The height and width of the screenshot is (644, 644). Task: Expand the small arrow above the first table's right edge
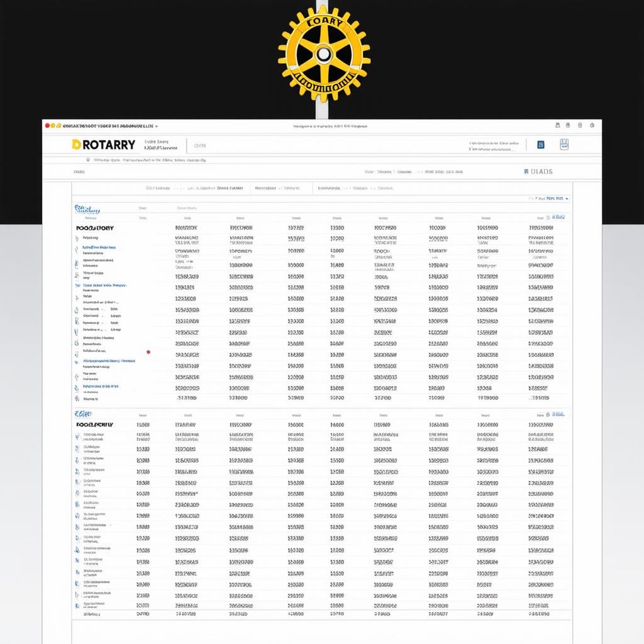pos(567,199)
